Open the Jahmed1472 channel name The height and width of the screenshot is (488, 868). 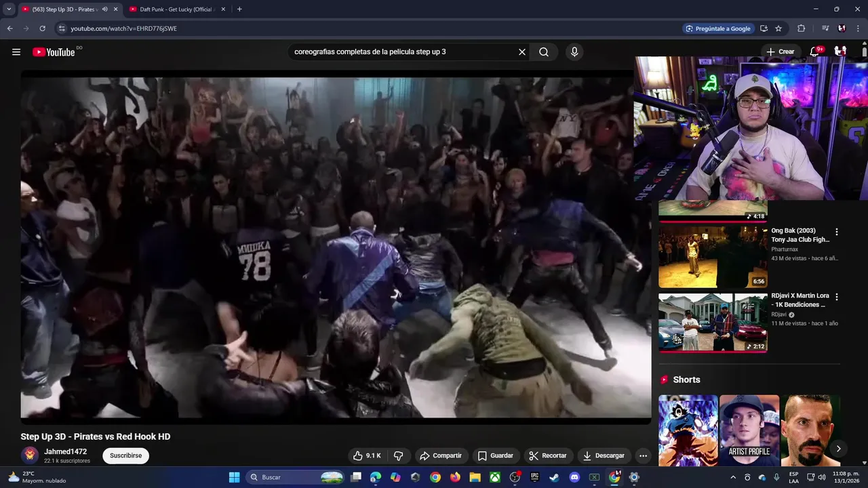click(x=66, y=451)
